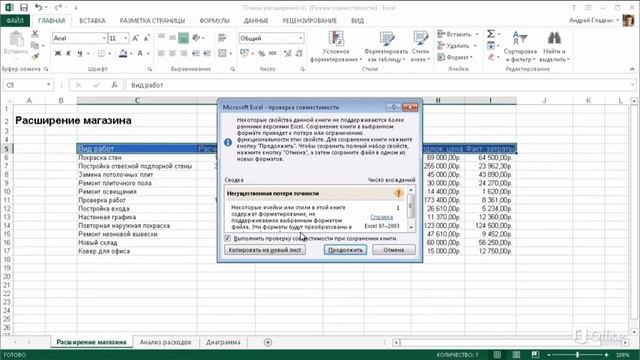
Task: Open the Name Box C5 dropdown
Action: tap(49, 85)
